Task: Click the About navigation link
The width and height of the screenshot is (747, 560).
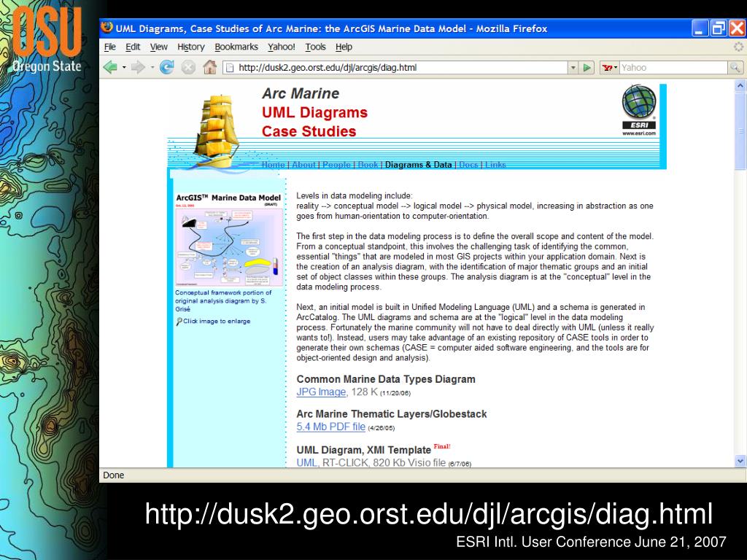Action: click(303, 165)
